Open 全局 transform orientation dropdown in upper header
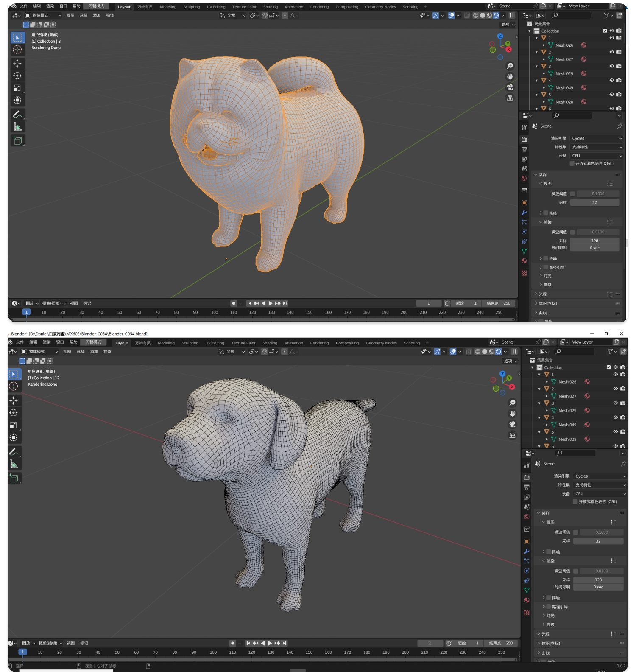636x672 pixels. (x=233, y=15)
